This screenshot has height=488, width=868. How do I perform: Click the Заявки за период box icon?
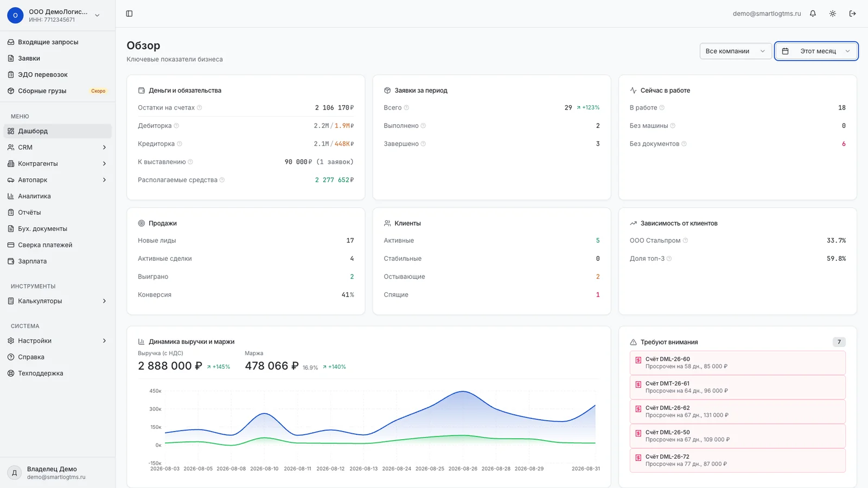pyautogui.click(x=387, y=91)
